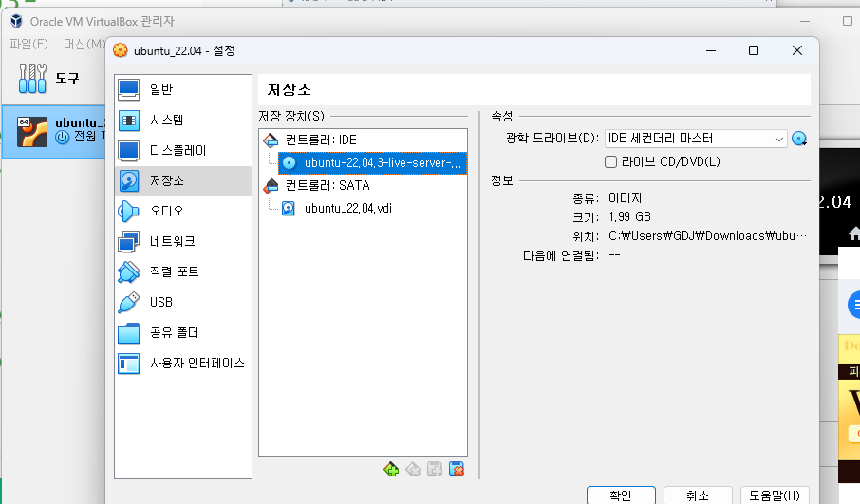Toggle the 라이브 CD/DVD checkbox
The width and height of the screenshot is (860, 504).
(x=610, y=161)
